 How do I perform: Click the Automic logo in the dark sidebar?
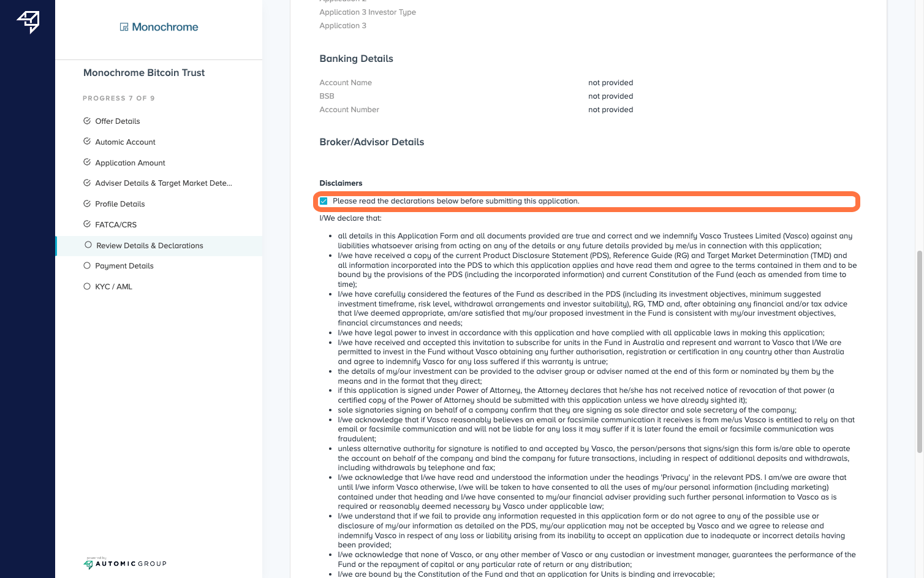pyautogui.click(x=28, y=21)
